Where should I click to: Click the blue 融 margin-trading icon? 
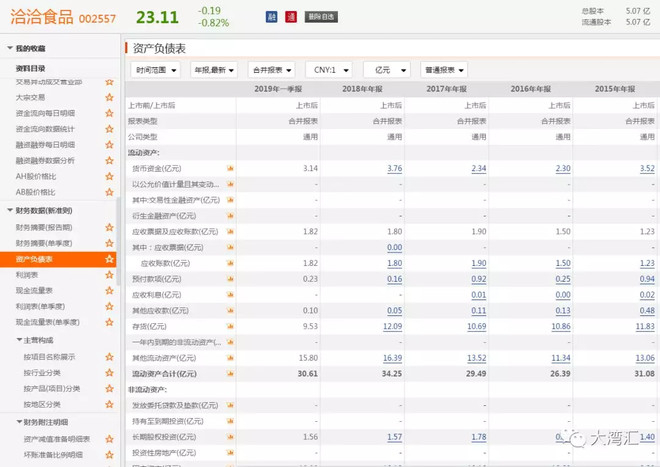point(271,17)
